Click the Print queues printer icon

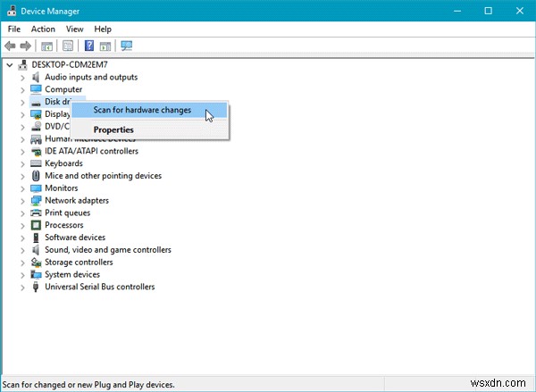tap(36, 213)
